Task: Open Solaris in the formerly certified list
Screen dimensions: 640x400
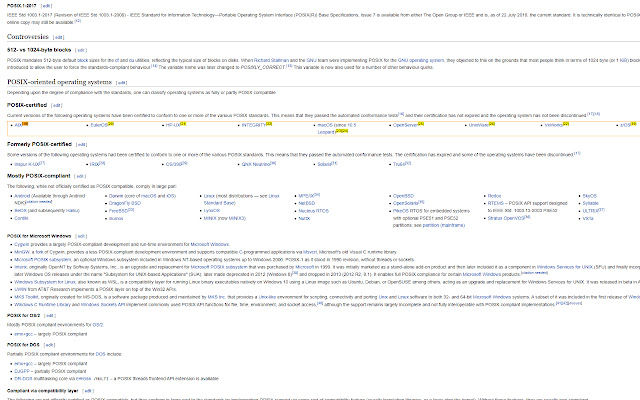Action: 324,164
